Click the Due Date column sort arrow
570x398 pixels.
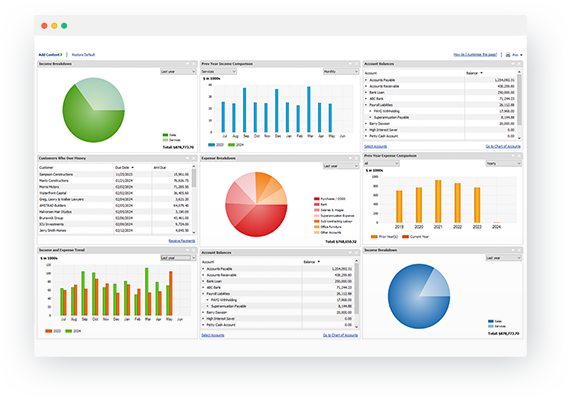tap(132, 168)
